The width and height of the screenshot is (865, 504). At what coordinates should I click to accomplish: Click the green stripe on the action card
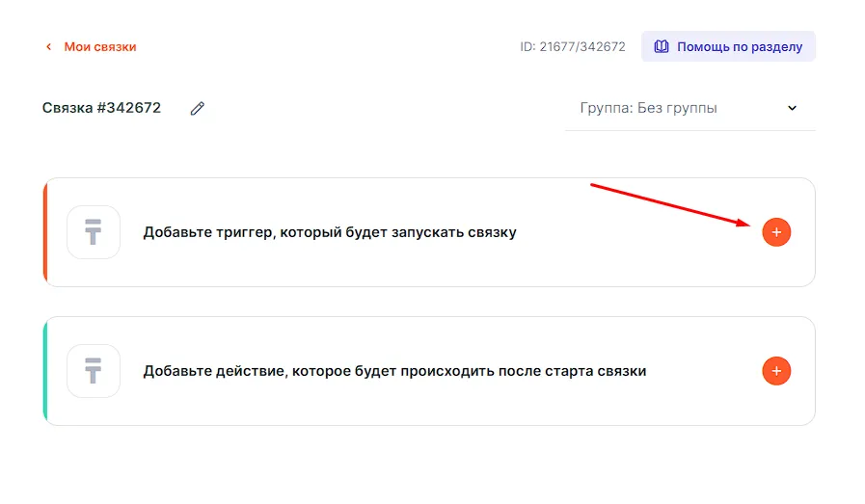(45, 371)
